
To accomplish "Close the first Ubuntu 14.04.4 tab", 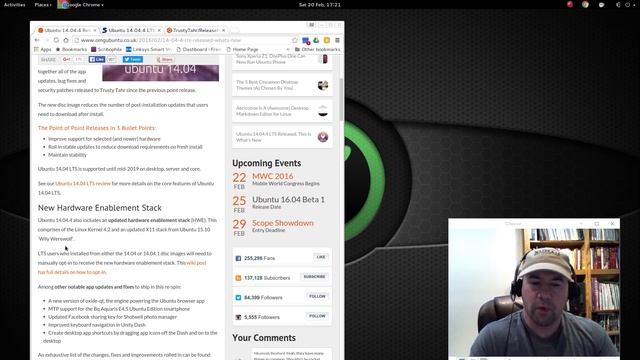I will (95, 30).
